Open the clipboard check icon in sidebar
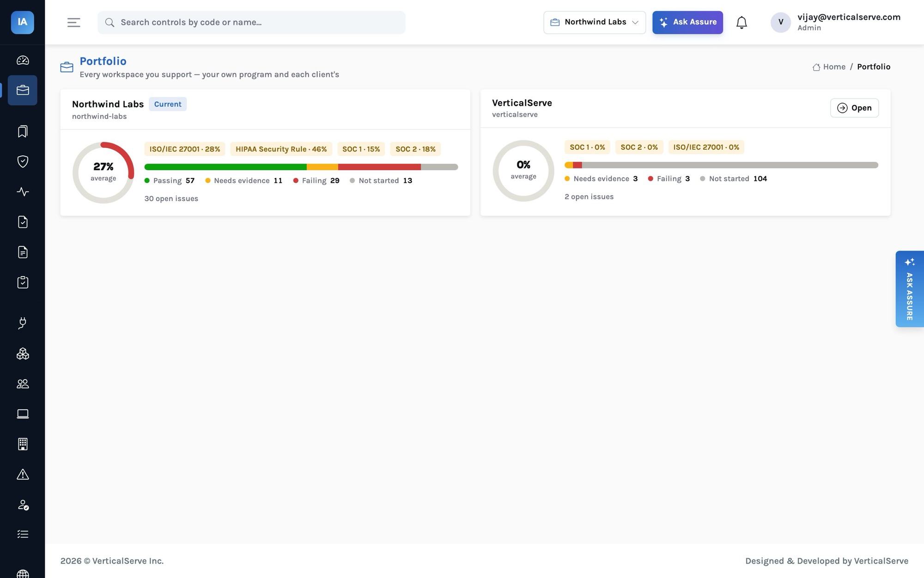 coord(23,282)
